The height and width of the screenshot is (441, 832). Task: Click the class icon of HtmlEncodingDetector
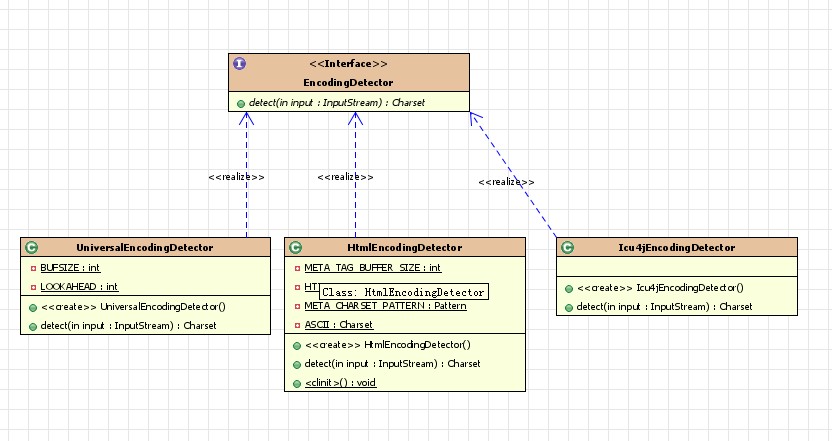coord(296,247)
